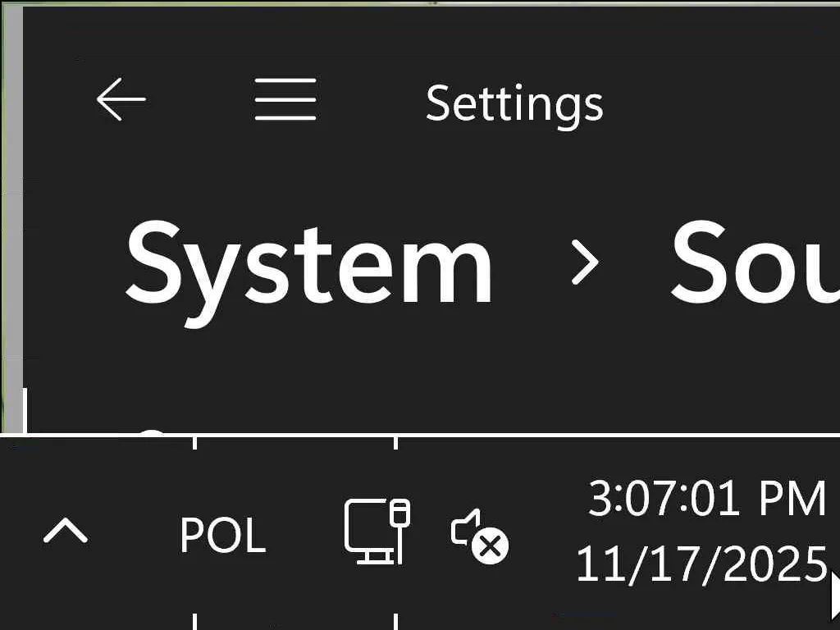Click empty title bar right of Settings
Image resolution: width=840 pixels, height=630 pixels.
(x=722, y=103)
